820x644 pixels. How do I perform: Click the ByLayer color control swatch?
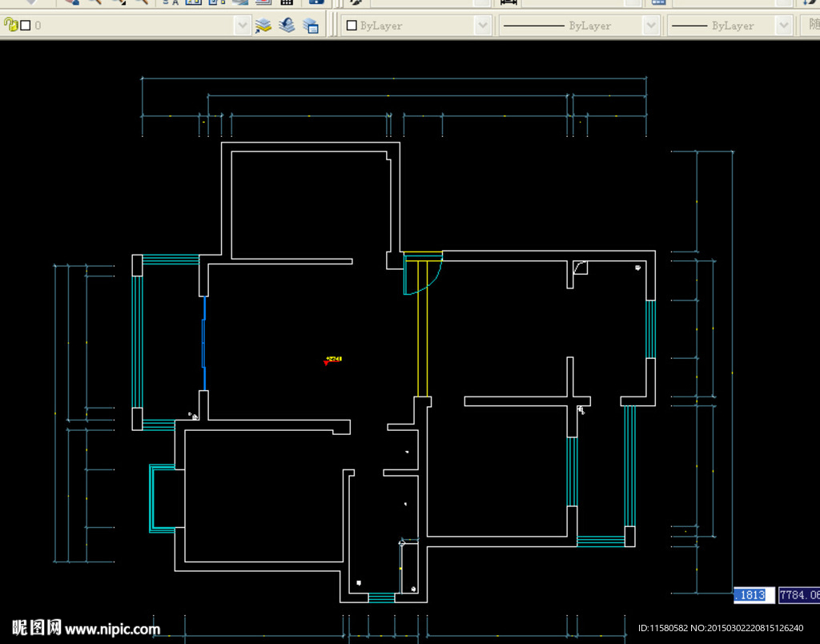pyautogui.click(x=352, y=26)
